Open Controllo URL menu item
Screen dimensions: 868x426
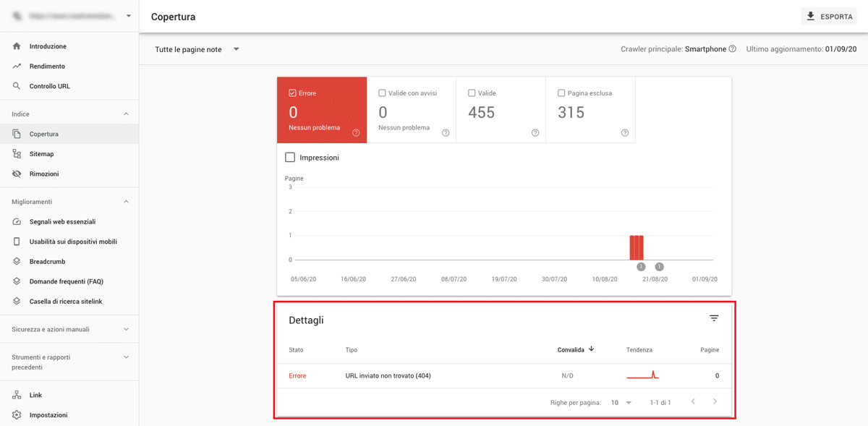pyautogui.click(x=69, y=86)
